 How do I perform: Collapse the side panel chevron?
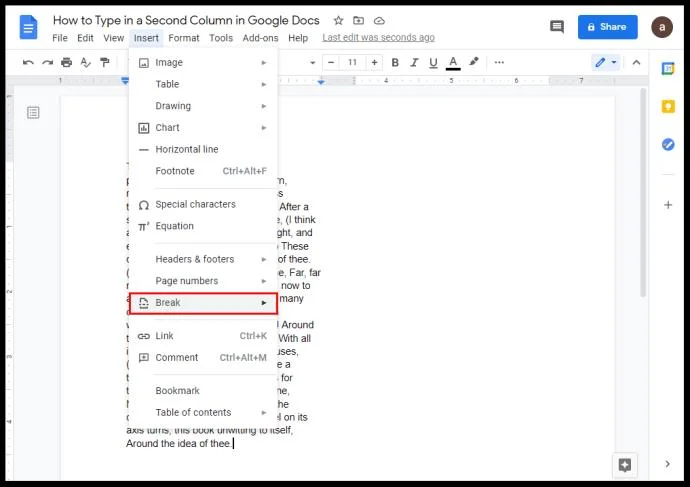[668, 464]
